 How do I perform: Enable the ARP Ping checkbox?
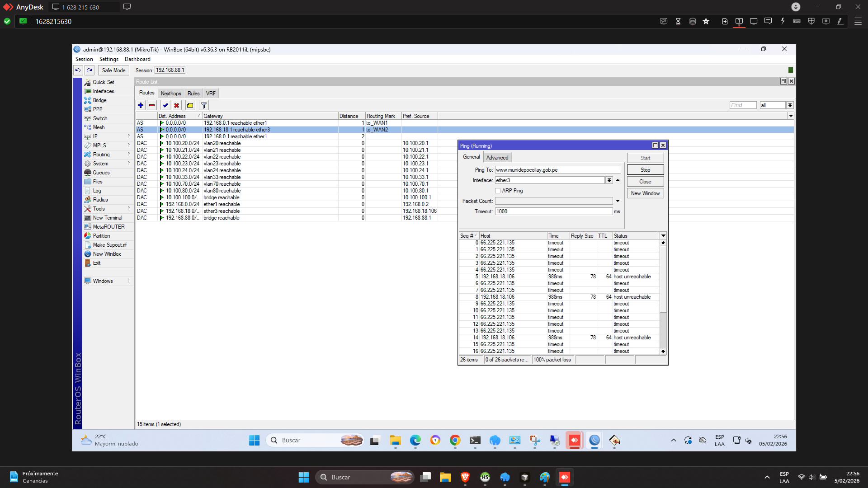click(498, 191)
